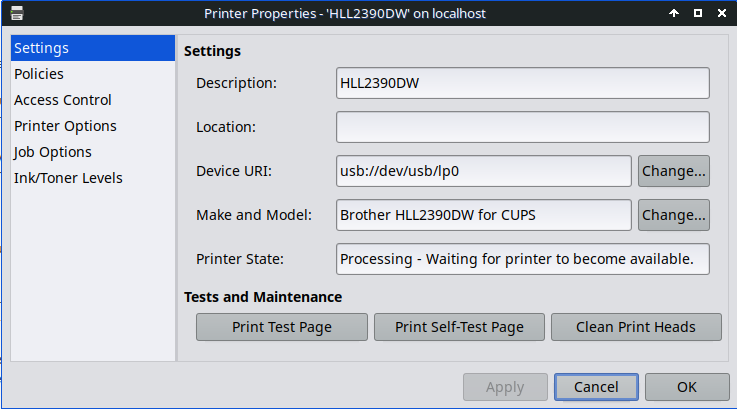Change the Make and Model driver
737x409 pixels.
coord(674,215)
